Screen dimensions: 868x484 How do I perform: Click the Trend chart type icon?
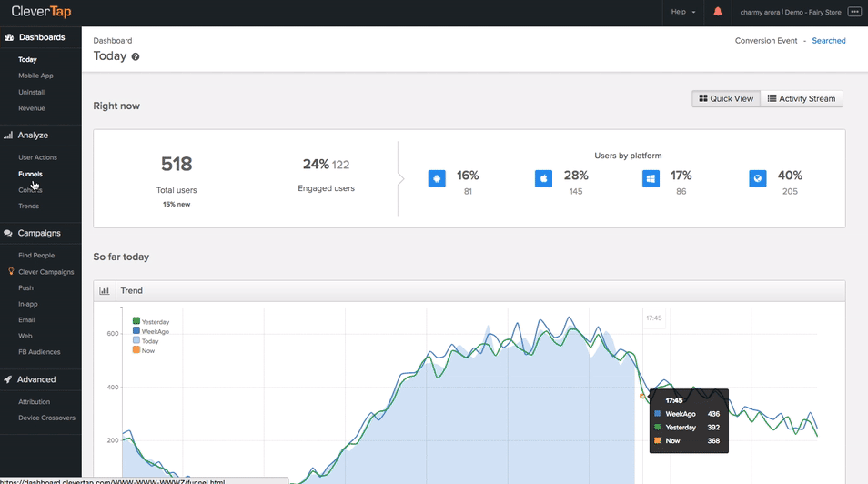click(104, 291)
